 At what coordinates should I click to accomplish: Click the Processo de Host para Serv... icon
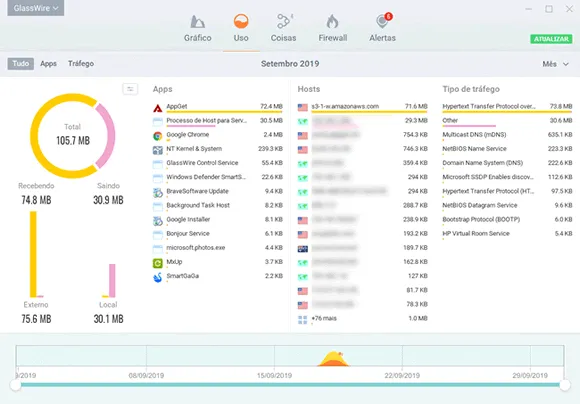point(158,122)
